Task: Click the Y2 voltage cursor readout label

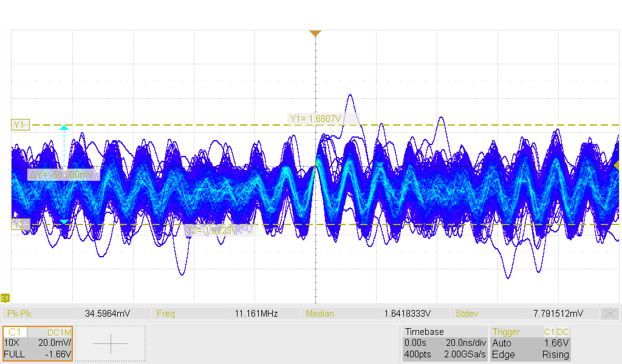Action: 219,231
